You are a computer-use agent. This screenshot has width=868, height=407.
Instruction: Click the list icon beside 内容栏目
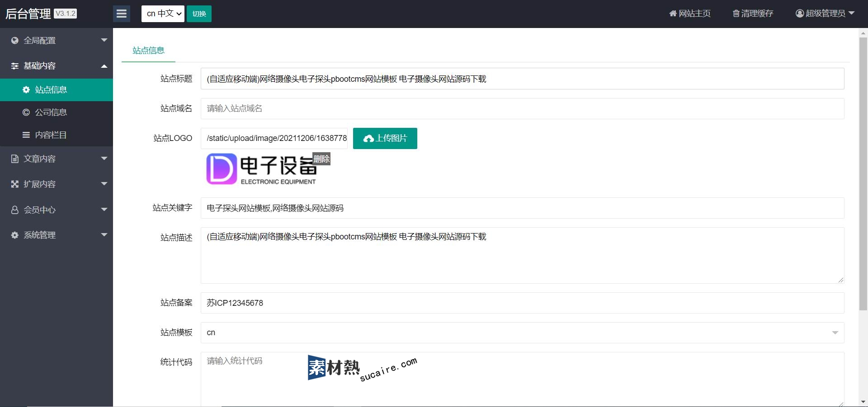[x=26, y=135]
